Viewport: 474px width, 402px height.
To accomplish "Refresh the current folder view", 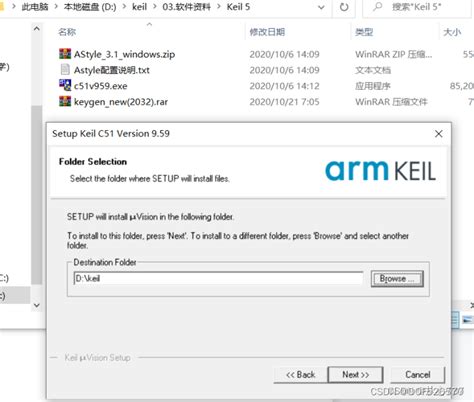I will click(x=344, y=7).
